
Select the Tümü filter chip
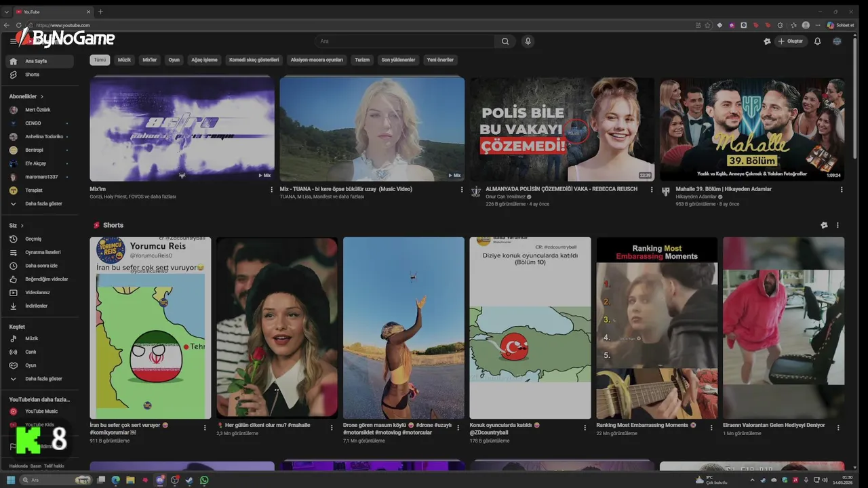tap(100, 60)
